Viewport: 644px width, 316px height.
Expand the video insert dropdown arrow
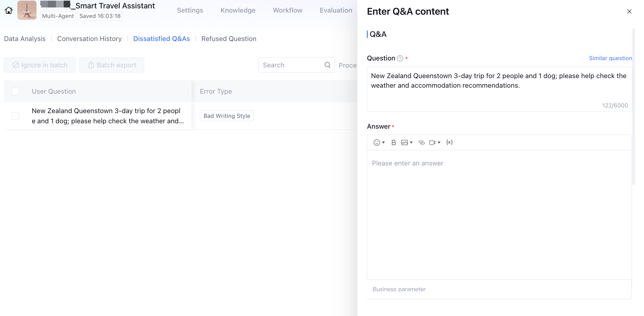point(439,142)
